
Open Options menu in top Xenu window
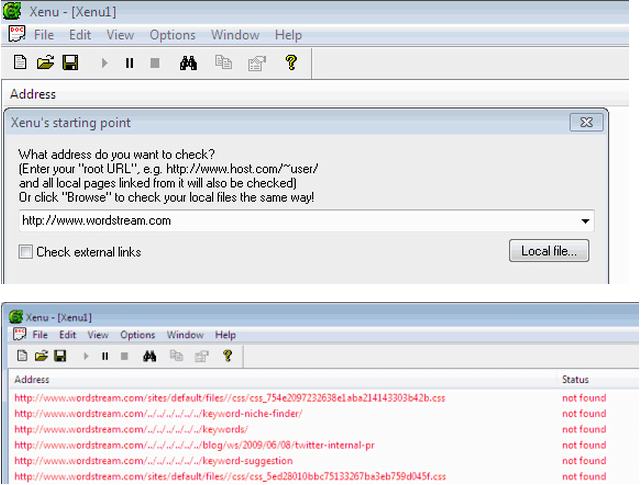[x=172, y=35]
